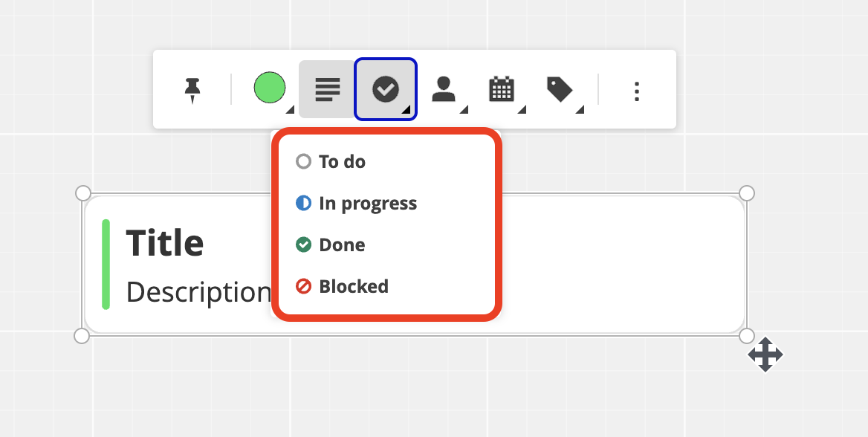The height and width of the screenshot is (437, 868).
Task: Click the status checkmark toolbar button
Action: click(x=386, y=90)
